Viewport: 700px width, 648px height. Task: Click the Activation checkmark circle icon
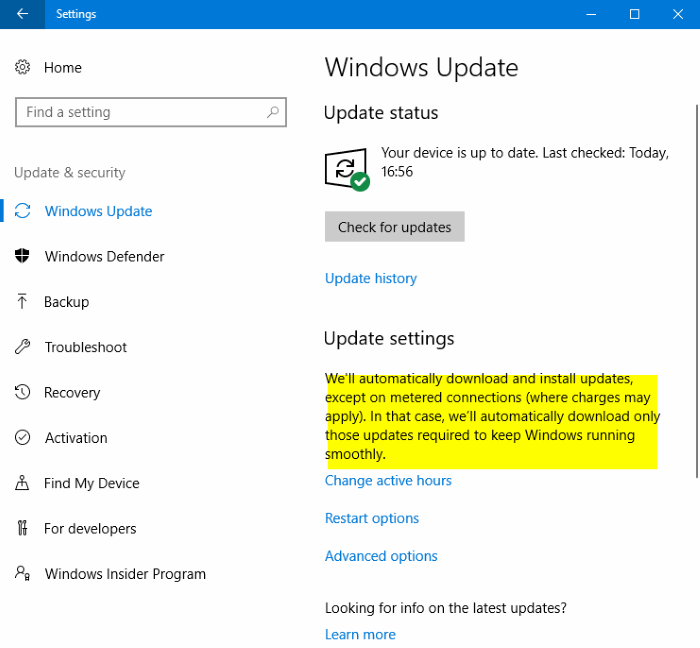(x=22, y=437)
